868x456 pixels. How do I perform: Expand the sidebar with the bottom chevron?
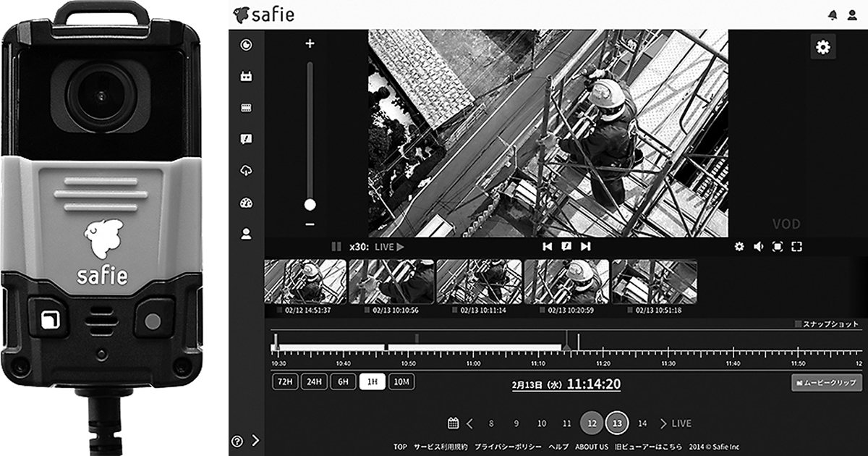(x=255, y=440)
